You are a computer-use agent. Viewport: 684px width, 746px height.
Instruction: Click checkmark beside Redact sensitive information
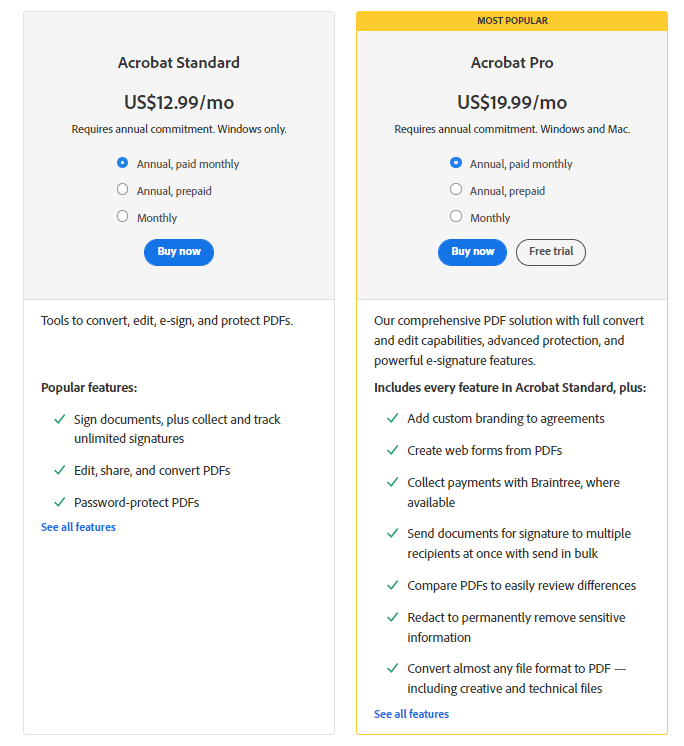point(393,617)
